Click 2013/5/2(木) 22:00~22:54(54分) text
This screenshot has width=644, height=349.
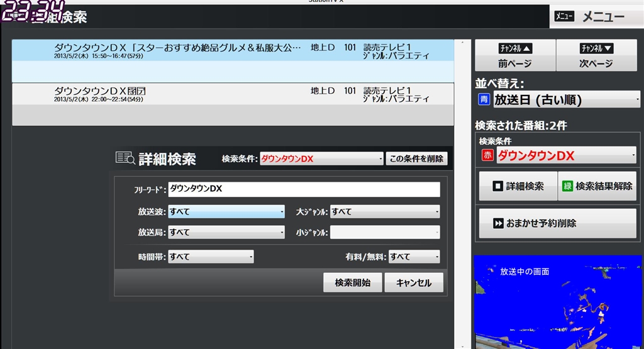(99, 99)
